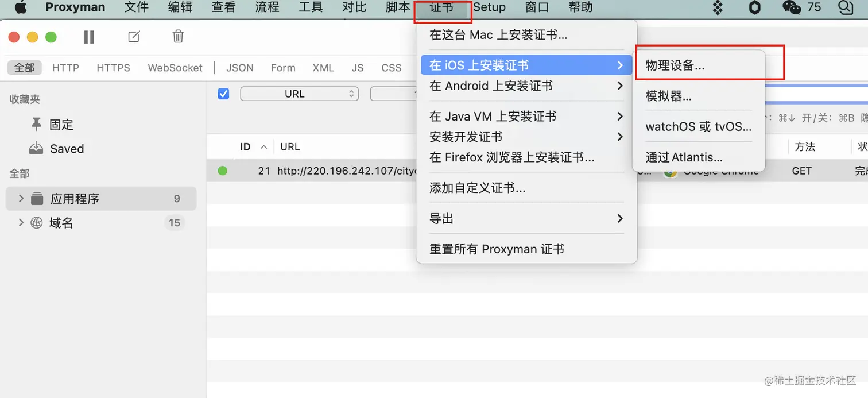The height and width of the screenshot is (398, 868).
Task: Open the 流程 menu
Action: point(268,7)
